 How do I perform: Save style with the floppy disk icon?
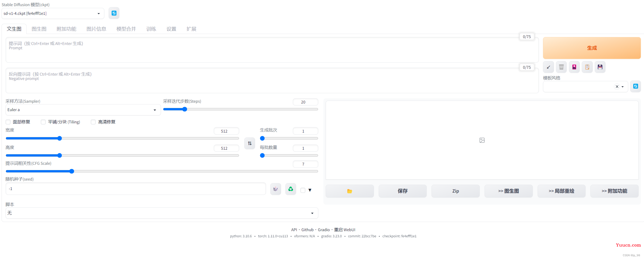[600, 67]
